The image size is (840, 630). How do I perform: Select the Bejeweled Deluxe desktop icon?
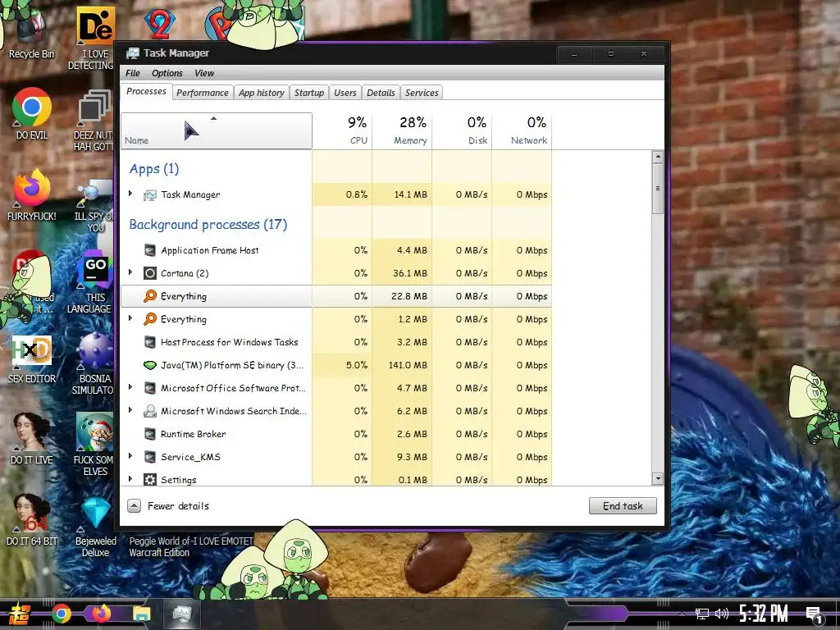pos(95,527)
